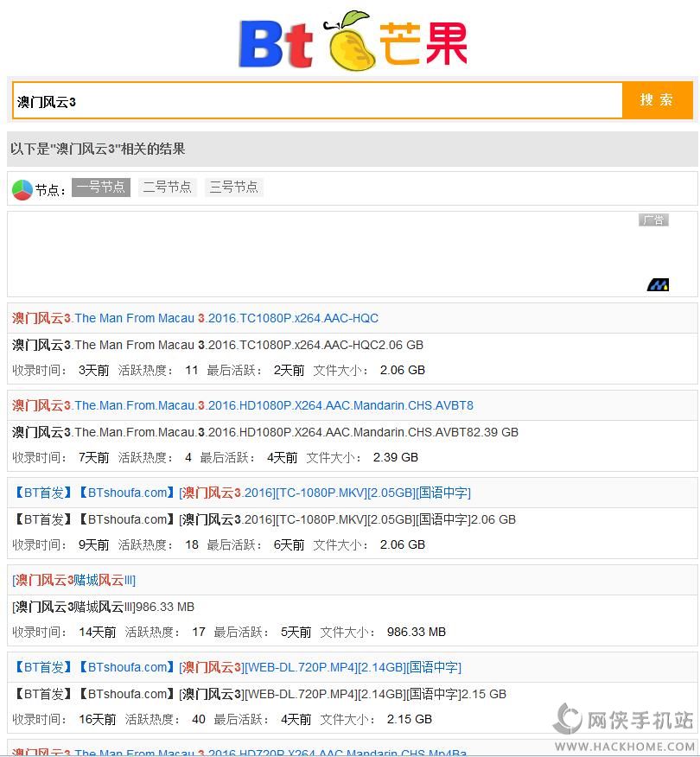The height and width of the screenshot is (757, 700).
Task: Click the pie chart node icon
Action: [22, 190]
